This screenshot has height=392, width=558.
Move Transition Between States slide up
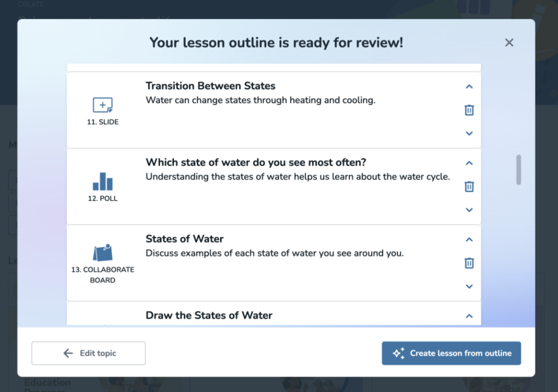[469, 87]
